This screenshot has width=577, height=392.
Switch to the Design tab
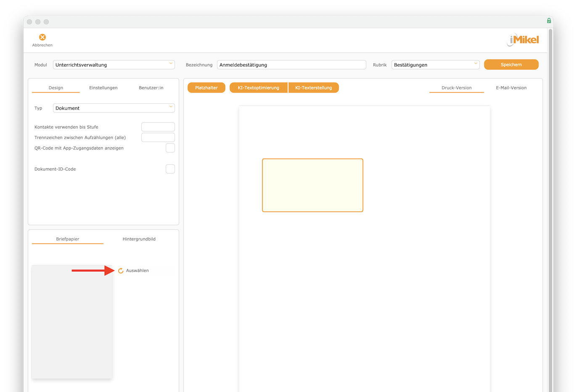(x=56, y=88)
